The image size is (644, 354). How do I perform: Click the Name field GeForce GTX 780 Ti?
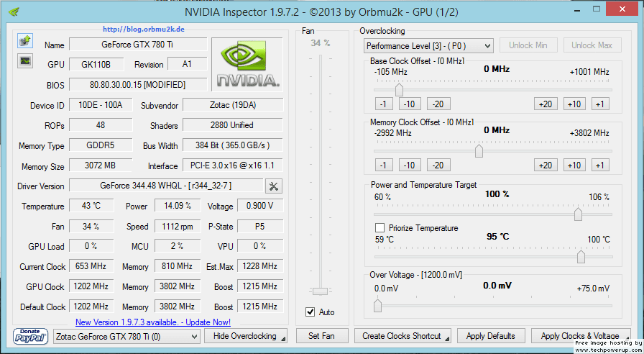(137, 45)
